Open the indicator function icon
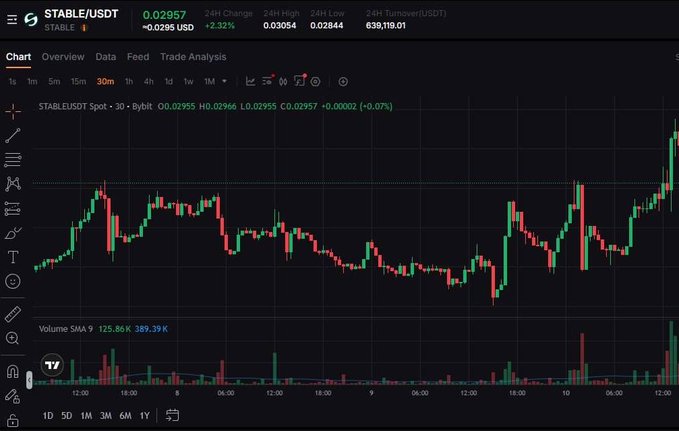 [300, 81]
